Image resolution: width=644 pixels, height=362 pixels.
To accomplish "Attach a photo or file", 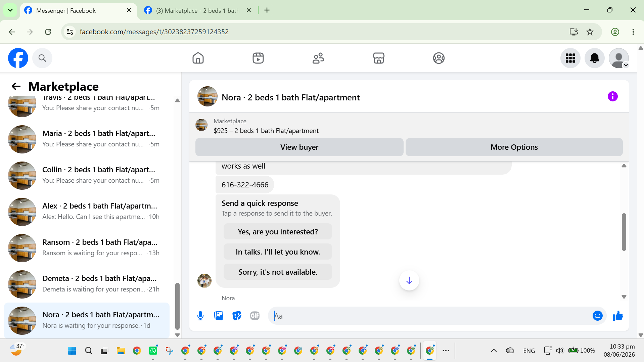I will (219, 316).
